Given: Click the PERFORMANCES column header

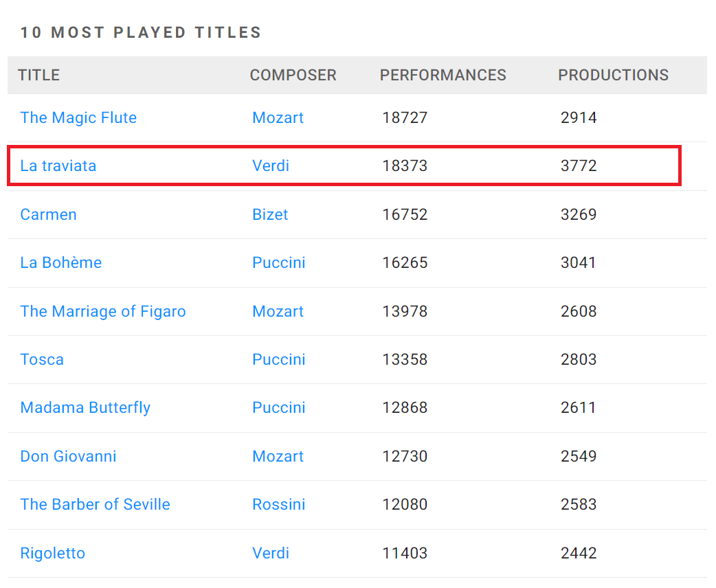Looking at the screenshot, I should 443,75.
